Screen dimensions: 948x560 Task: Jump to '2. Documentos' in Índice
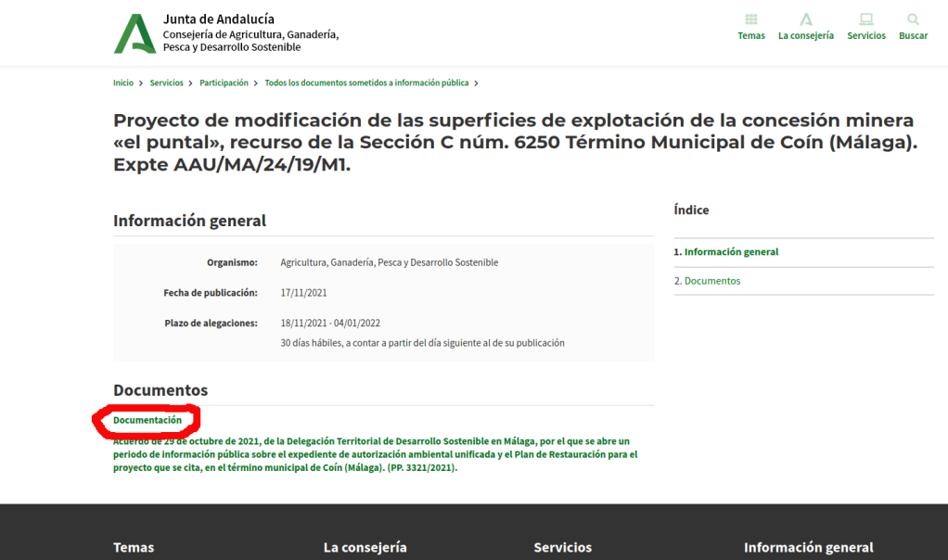tap(707, 281)
